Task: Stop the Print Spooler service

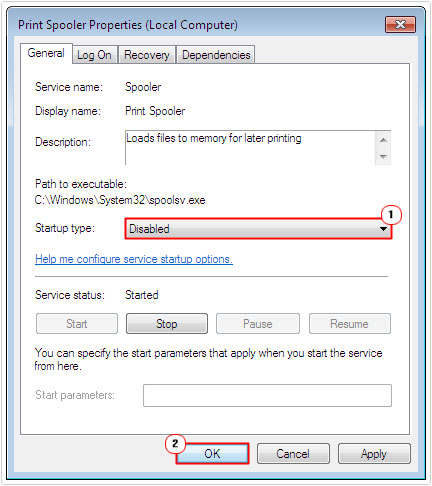Action: click(167, 324)
